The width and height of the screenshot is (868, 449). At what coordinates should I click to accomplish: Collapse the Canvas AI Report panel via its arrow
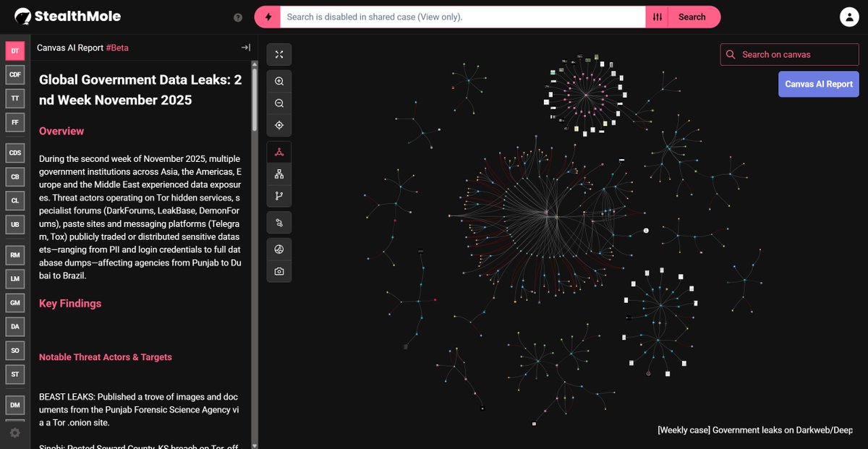click(245, 47)
